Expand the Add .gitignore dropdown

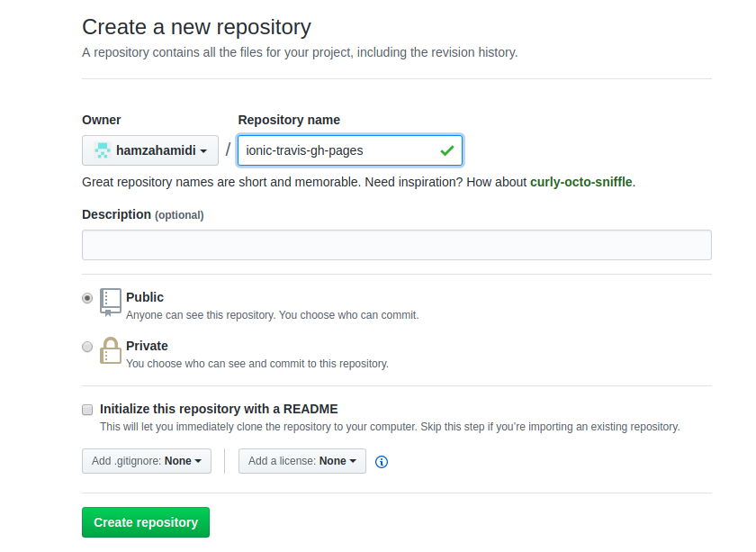146,461
